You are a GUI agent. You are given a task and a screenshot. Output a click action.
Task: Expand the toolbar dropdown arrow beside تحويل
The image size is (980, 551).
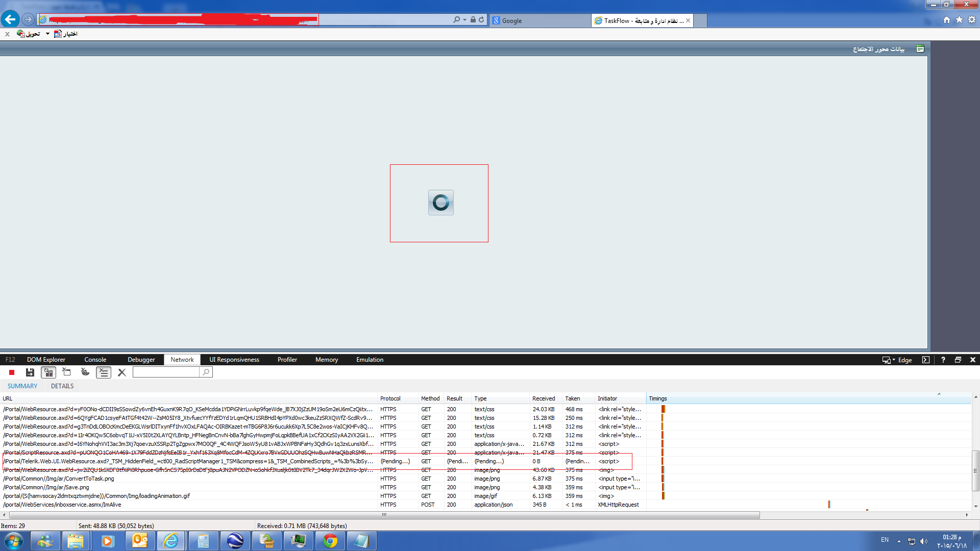(x=47, y=34)
